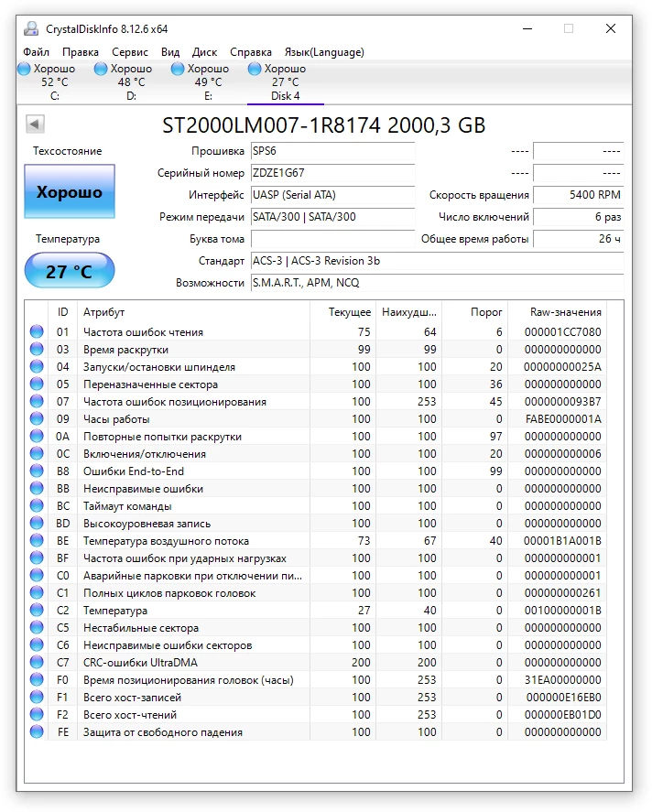Open the Язык(Language) menu
Viewport: 652px width, 812px height.
(x=324, y=52)
